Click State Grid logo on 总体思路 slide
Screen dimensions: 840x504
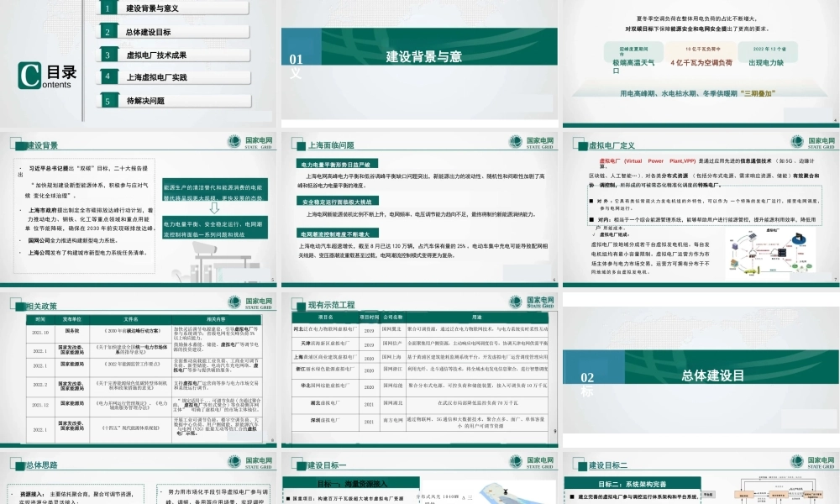250,462
